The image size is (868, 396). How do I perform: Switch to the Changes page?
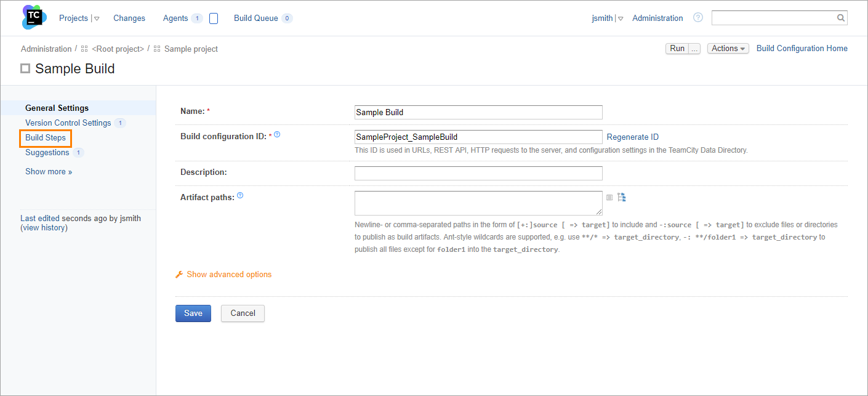click(x=129, y=18)
